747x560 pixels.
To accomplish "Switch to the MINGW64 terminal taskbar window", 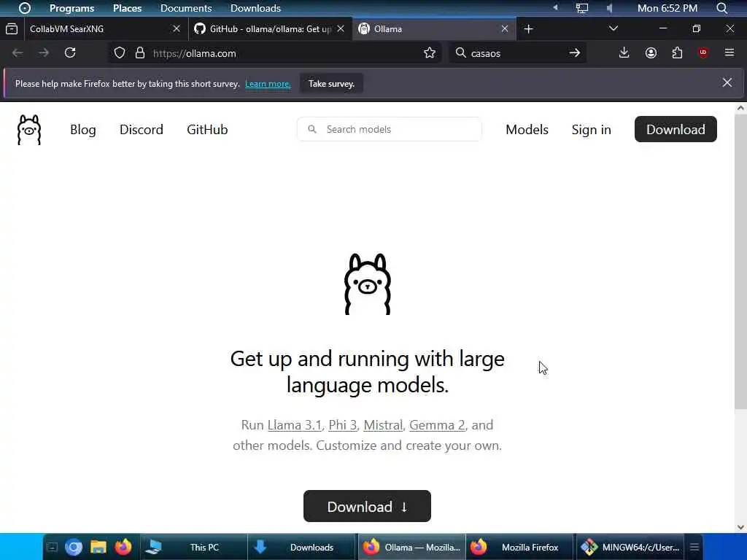I will [630, 547].
